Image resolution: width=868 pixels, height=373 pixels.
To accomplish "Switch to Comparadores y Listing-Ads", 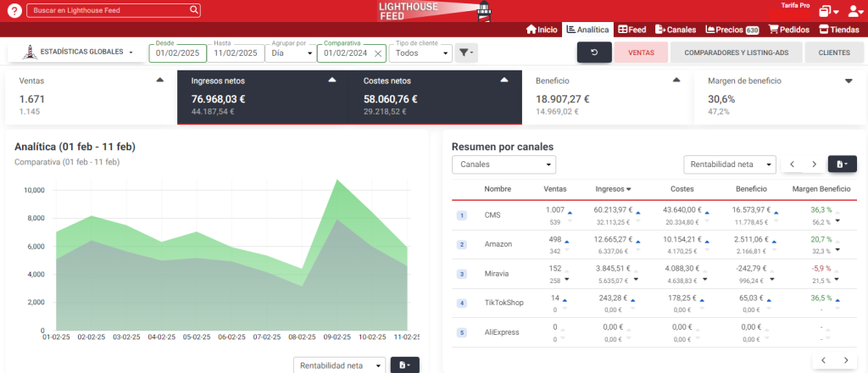I will click(x=736, y=53).
